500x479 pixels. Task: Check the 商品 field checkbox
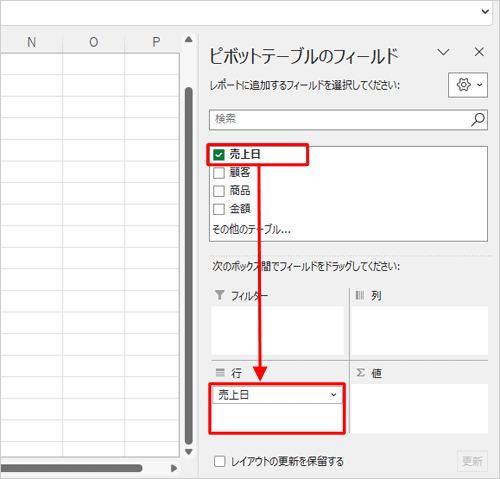pos(219,191)
